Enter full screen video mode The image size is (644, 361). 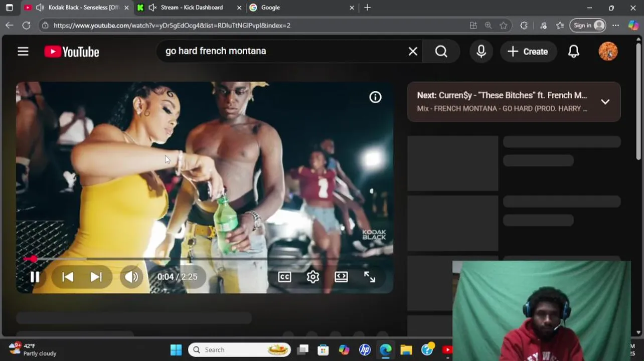pos(370,277)
